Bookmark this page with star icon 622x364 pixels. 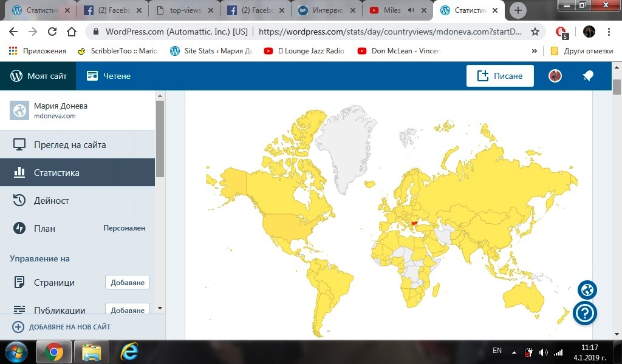[x=535, y=32]
